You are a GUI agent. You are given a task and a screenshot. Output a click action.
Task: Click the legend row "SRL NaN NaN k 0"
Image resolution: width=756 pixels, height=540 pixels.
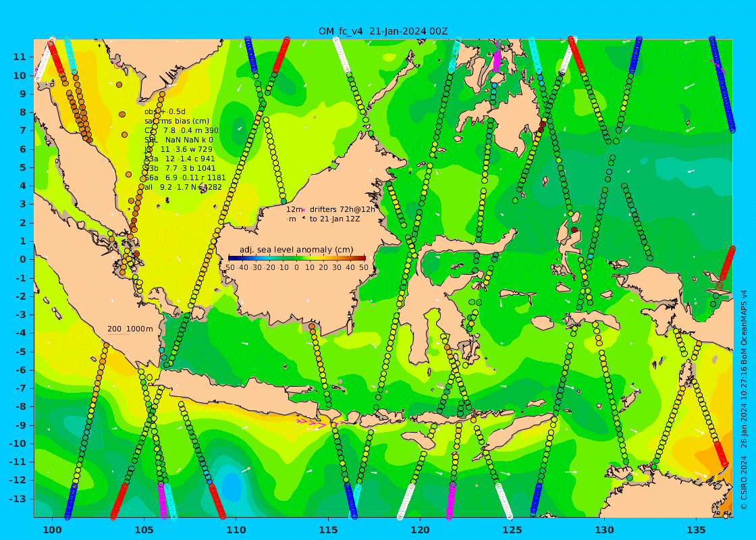[178, 140]
